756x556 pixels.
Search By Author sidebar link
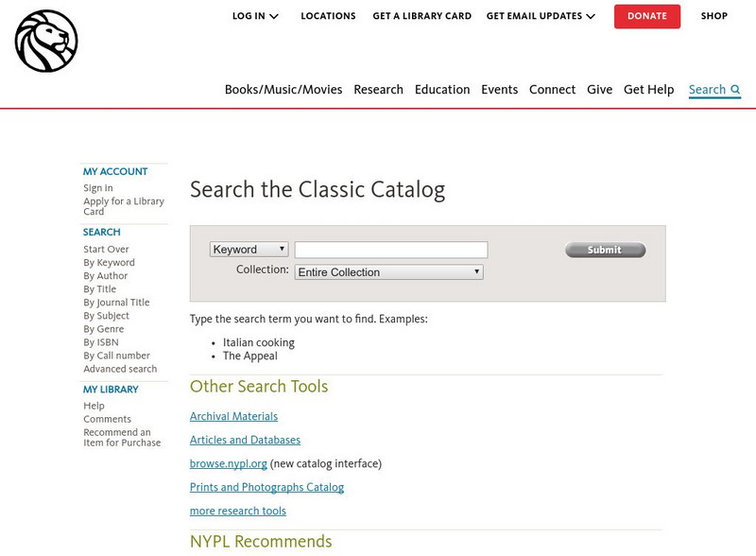pyautogui.click(x=106, y=275)
